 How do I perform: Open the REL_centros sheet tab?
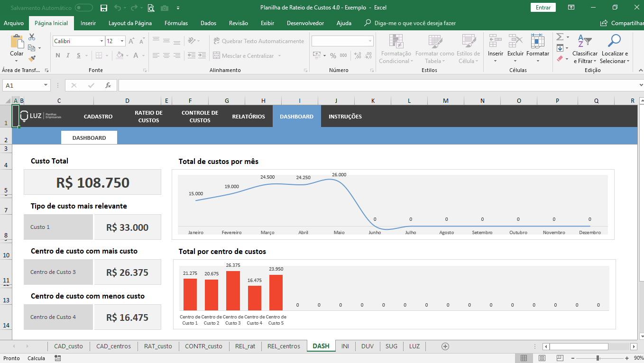click(x=284, y=346)
